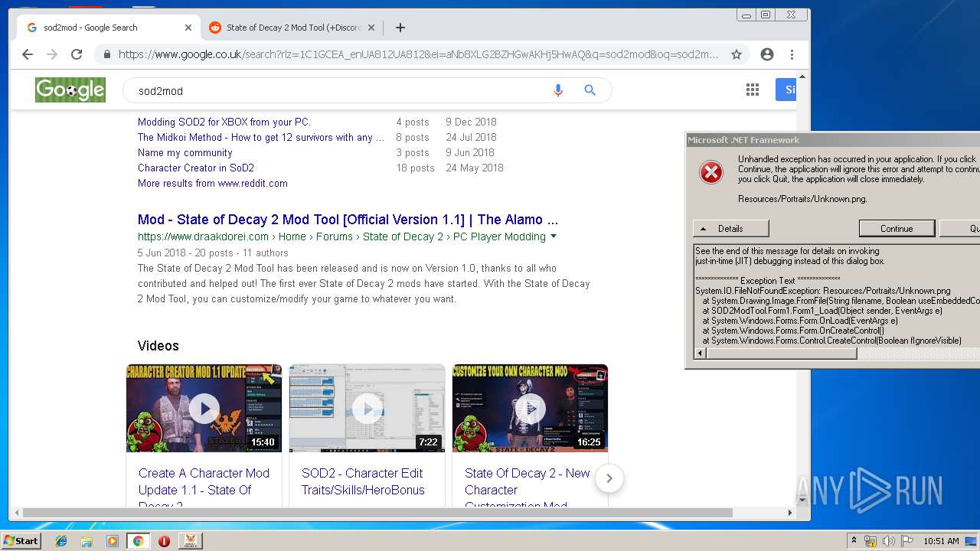This screenshot has height=551, width=980.
Task: Click the taskbar clock showing 10:51 AM
Action: tap(941, 541)
